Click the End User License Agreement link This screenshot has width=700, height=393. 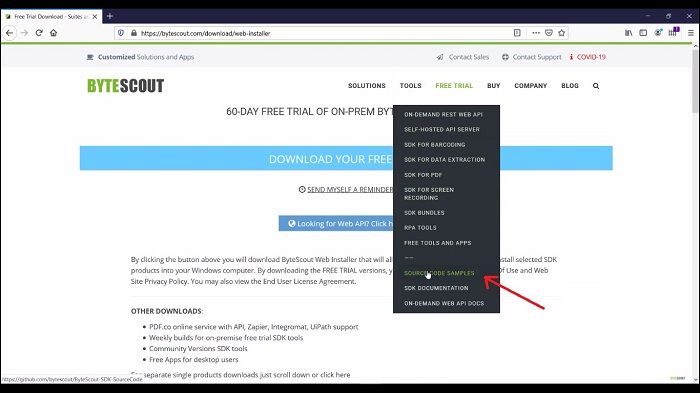pyautogui.click(x=309, y=281)
